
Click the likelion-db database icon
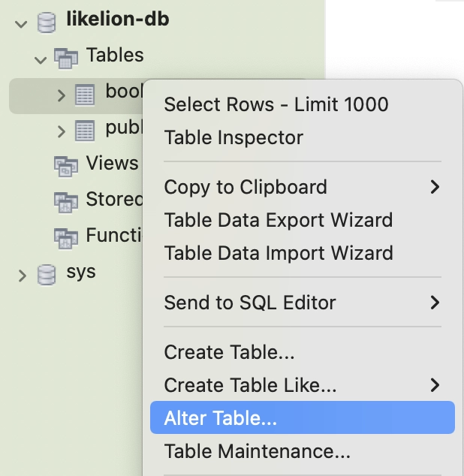tap(47, 21)
